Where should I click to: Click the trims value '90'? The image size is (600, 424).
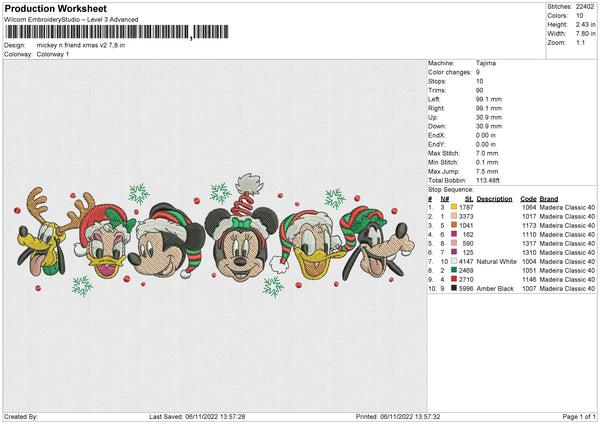pyautogui.click(x=479, y=90)
